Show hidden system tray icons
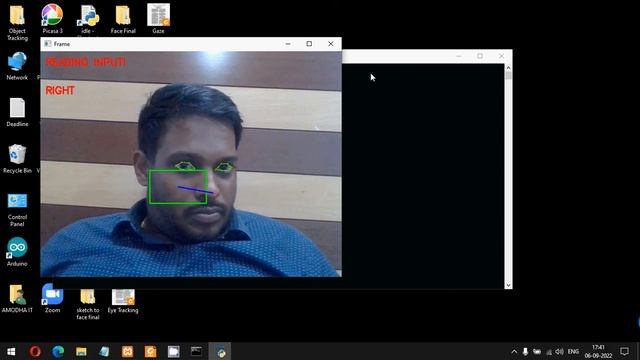This screenshot has height=360, width=640. [x=514, y=351]
